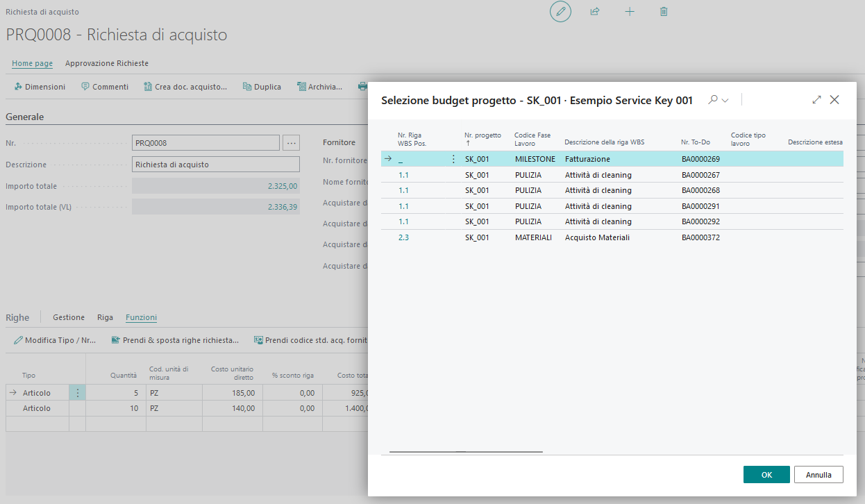This screenshot has height=504, width=865.
Task: Open the Gestione menu in Righe section
Action: pos(69,317)
